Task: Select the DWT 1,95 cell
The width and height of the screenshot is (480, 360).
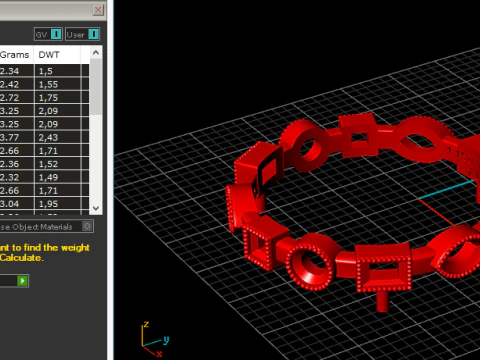Action: (57, 204)
